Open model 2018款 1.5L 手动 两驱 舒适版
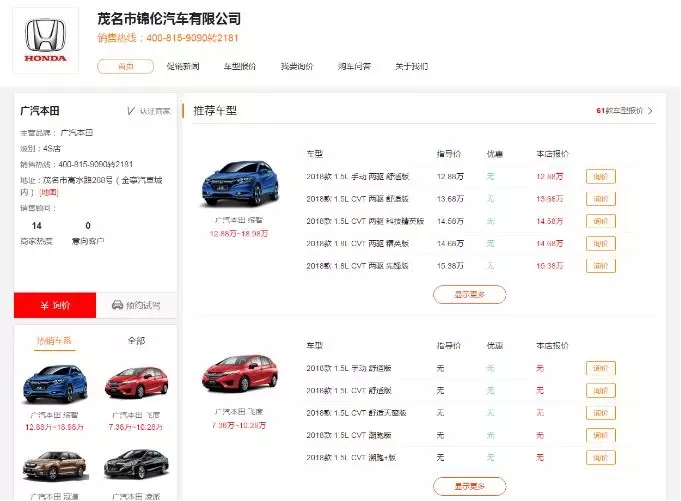This screenshot has width=681, height=501. click(357, 177)
